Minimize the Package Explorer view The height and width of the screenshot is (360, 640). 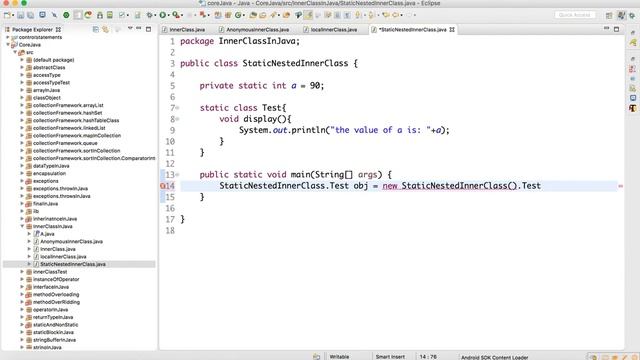(x=139, y=29)
